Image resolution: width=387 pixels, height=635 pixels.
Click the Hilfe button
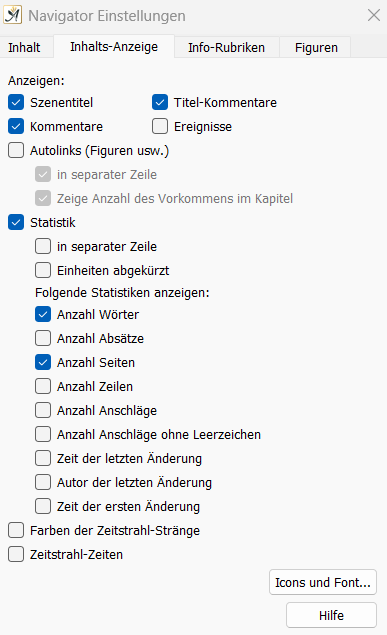(x=331, y=615)
